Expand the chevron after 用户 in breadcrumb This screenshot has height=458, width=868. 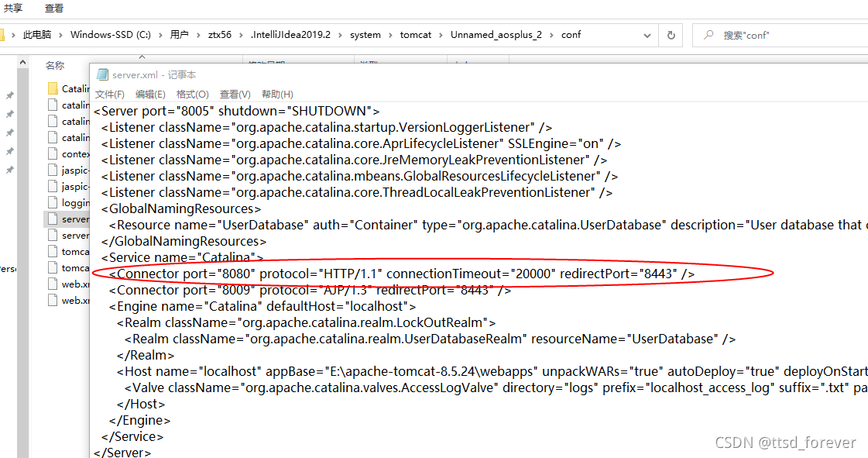pos(199,35)
